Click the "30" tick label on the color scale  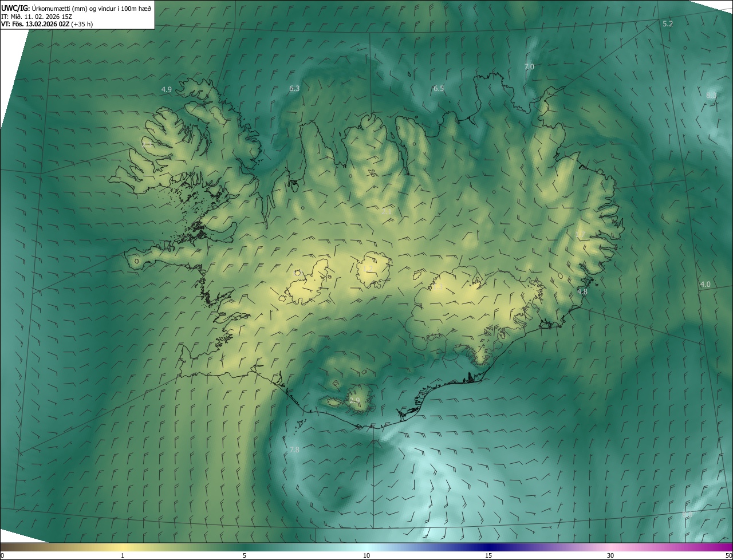[610, 556]
